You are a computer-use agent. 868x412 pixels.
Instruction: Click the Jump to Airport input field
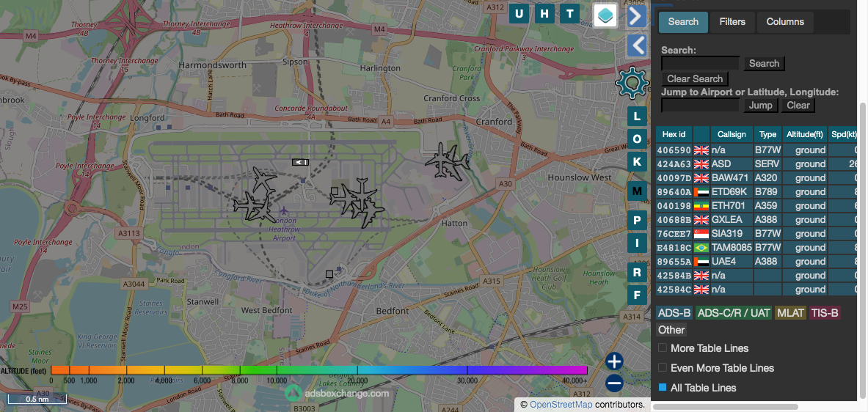(x=700, y=105)
